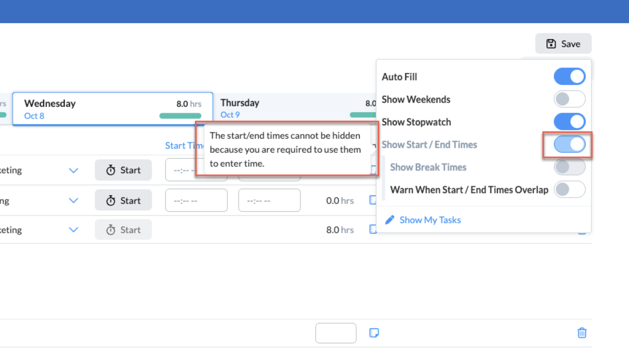Click the notes icon on the third task row
The width and height of the screenshot is (629, 364).
click(373, 229)
